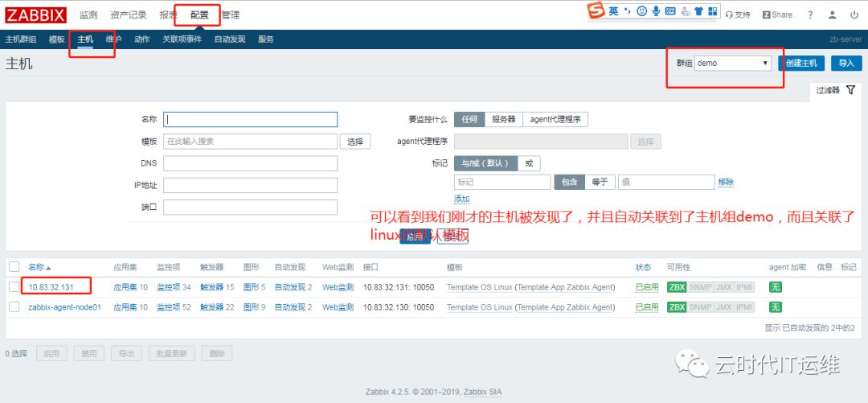Open host link 10.83.32.131

51,287
